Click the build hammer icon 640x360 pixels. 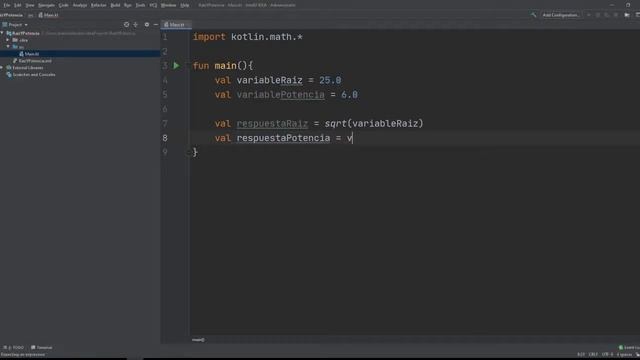click(x=533, y=15)
